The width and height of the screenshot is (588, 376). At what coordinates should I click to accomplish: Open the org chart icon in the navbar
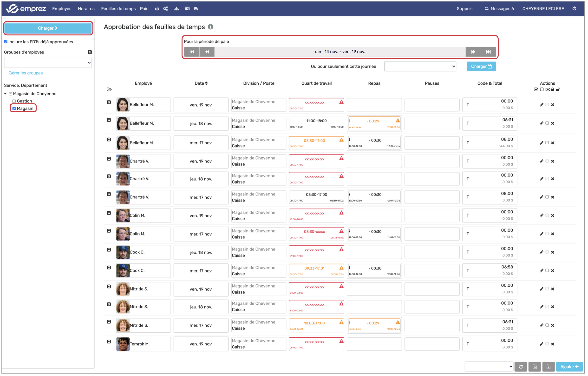[x=176, y=9]
